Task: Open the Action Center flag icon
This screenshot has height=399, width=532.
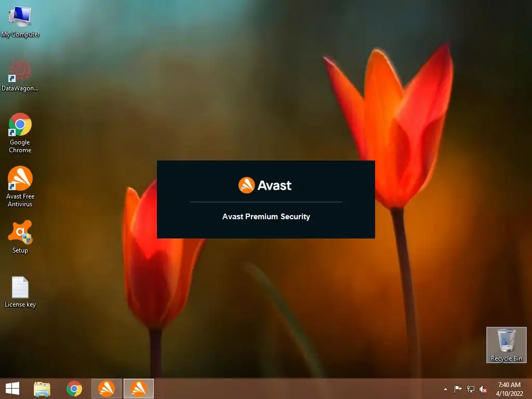Action: tap(458, 389)
